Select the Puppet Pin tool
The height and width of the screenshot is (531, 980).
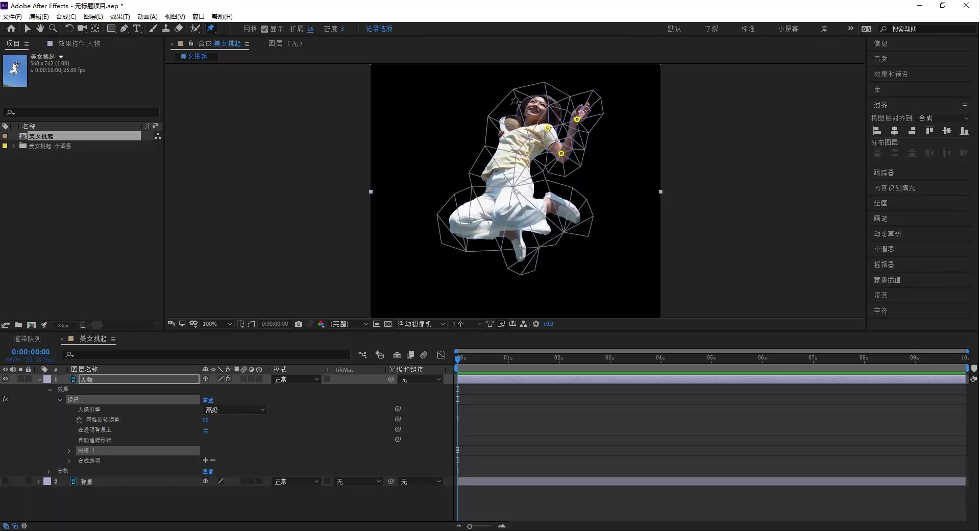[x=211, y=29]
